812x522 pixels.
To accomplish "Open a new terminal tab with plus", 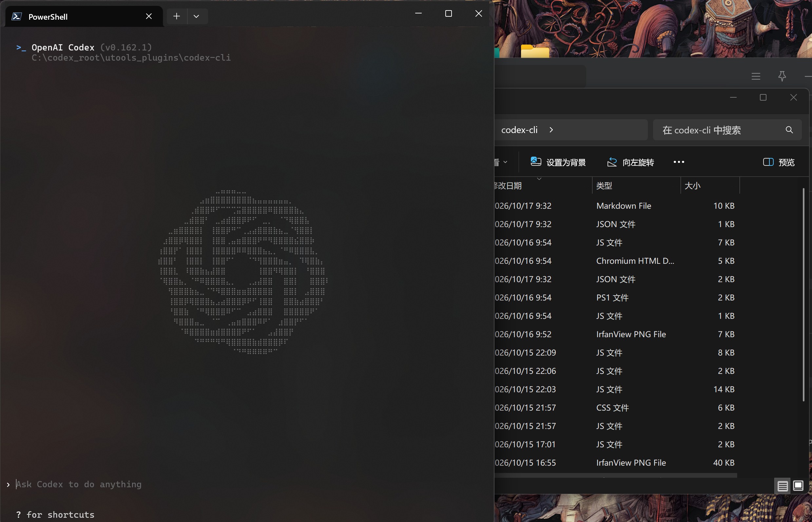I will (x=177, y=16).
